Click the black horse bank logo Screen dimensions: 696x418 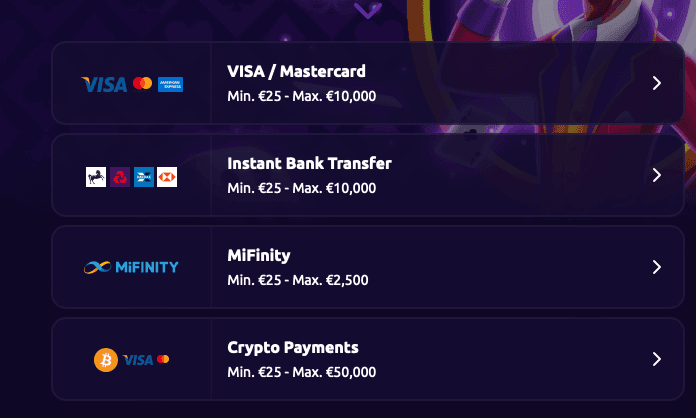(x=96, y=177)
